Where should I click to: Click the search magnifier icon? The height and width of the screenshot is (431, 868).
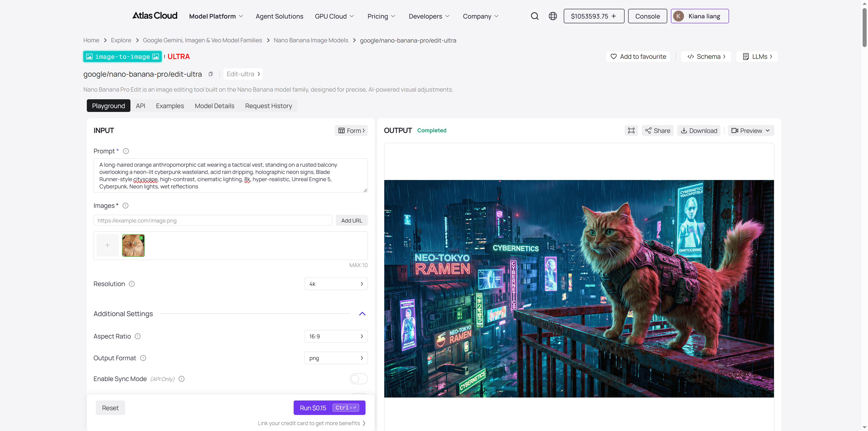click(x=534, y=16)
